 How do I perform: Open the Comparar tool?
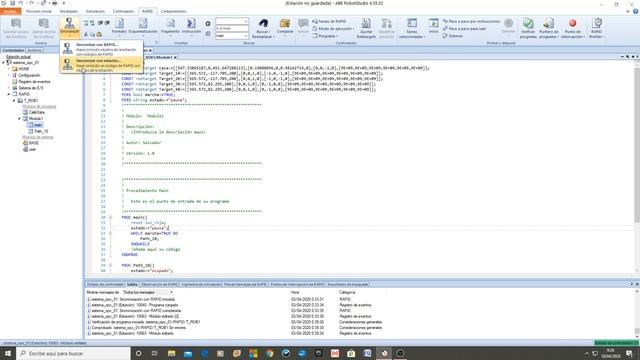tap(284, 27)
